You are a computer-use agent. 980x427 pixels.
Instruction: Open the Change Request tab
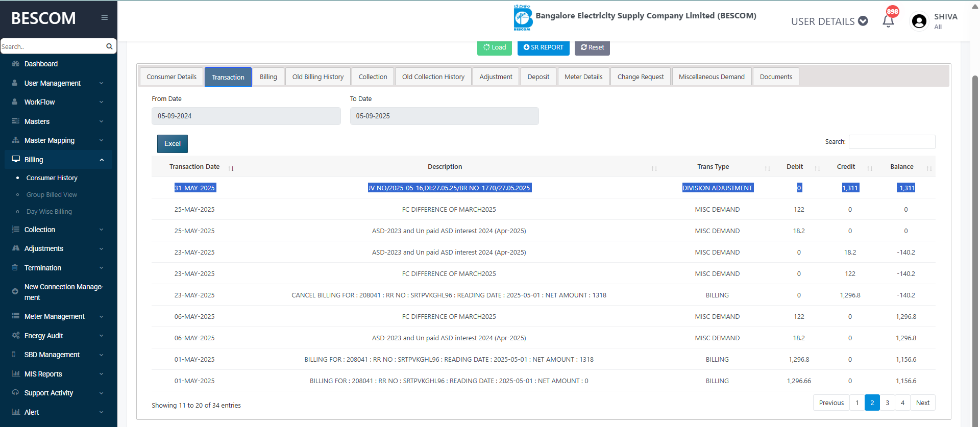[x=641, y=77]
